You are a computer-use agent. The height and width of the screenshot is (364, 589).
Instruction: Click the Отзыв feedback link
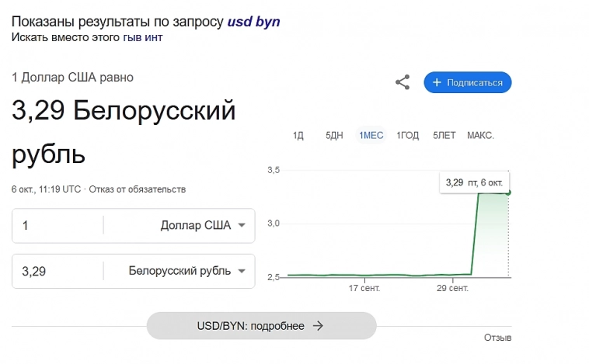[x=497, y=338]
